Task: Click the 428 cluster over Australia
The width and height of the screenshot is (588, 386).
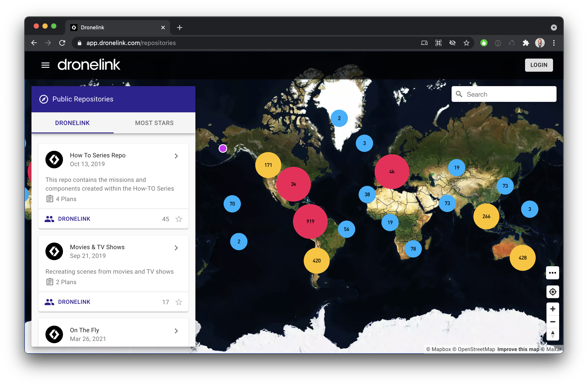Action: click(x=522, y=257)
